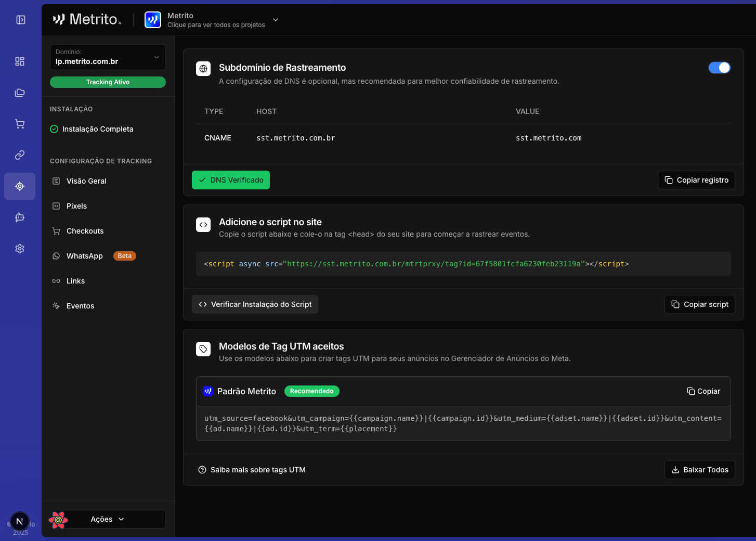Open the Metrito project switcher chevron
756x541 pixels.
point(276,20)
